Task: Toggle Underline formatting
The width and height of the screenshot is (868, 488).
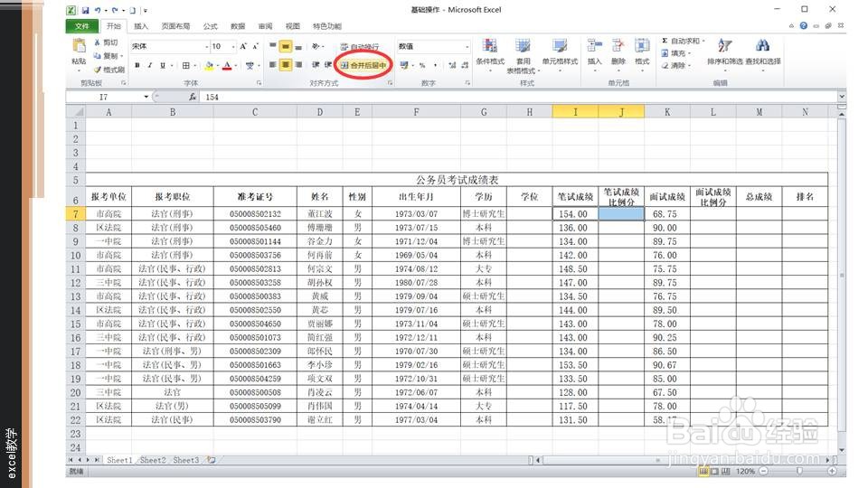Action: point(162,65)
